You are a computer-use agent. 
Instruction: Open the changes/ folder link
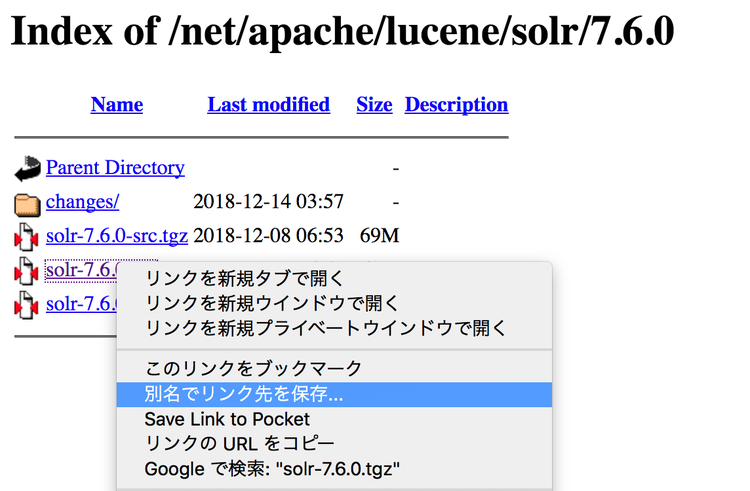(x=82, y=202)
